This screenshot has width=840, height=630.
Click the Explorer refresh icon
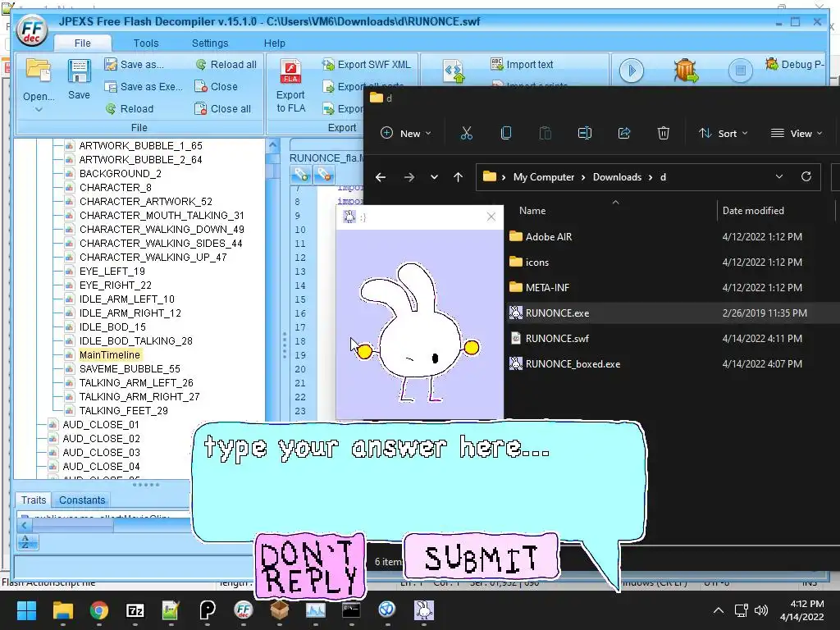pyautogui.click(x=806, y=177)
